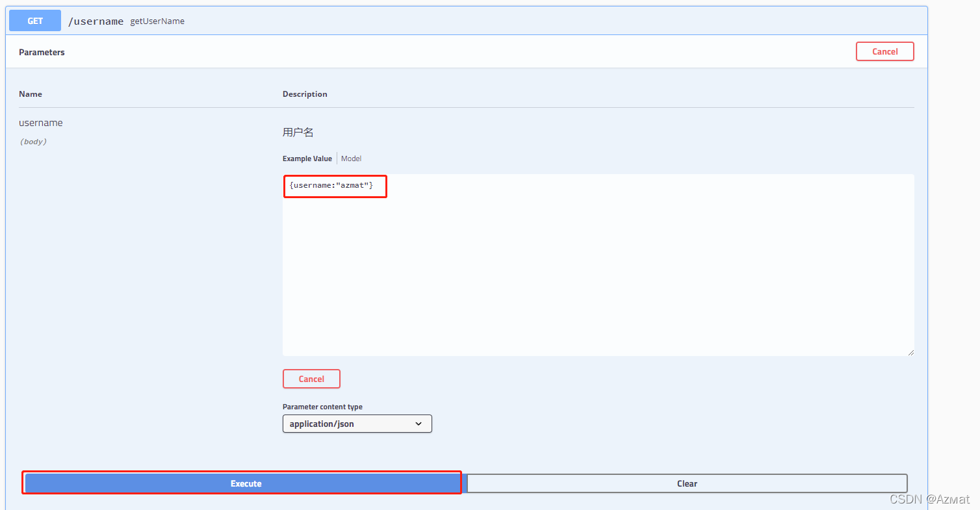Select the Example Value tab

coord(307,159)
